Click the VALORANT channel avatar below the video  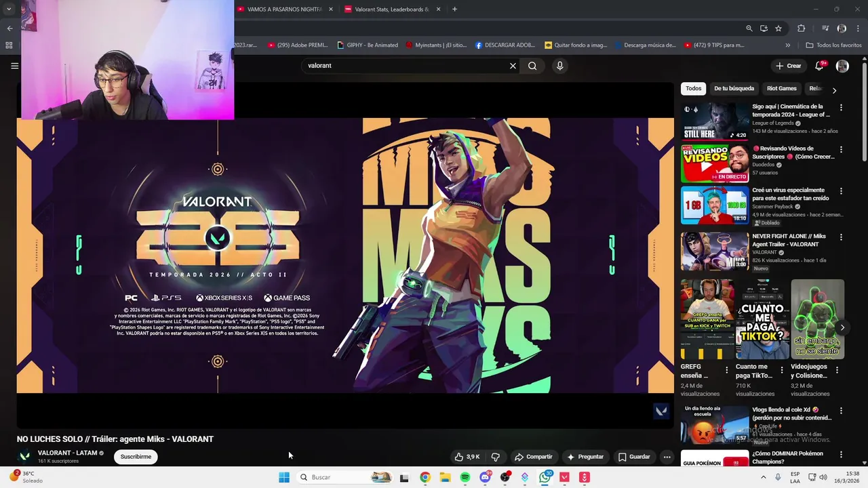[25, 456]
